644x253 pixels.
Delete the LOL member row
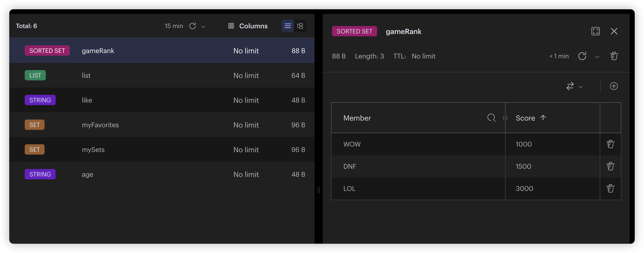pos(610,189)
